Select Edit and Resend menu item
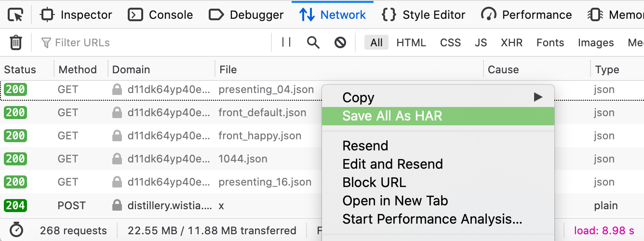This screenshot has height=241, width=644. point(392,164)
